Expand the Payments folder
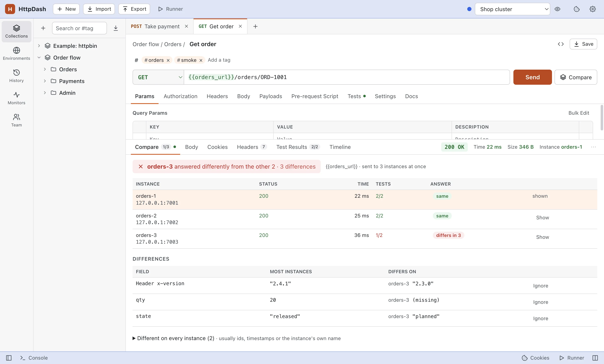This screenshot has width=604, height=364. click(45, 81)
